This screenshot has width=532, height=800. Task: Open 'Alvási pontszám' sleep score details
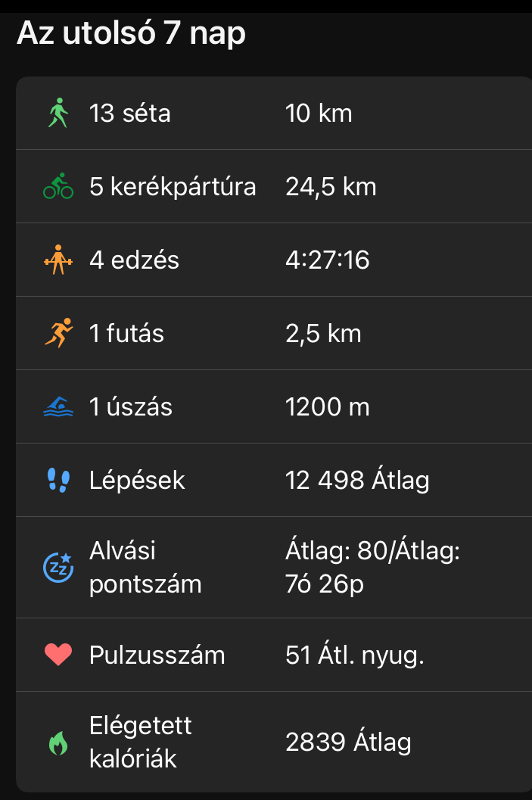pos(145,567)
